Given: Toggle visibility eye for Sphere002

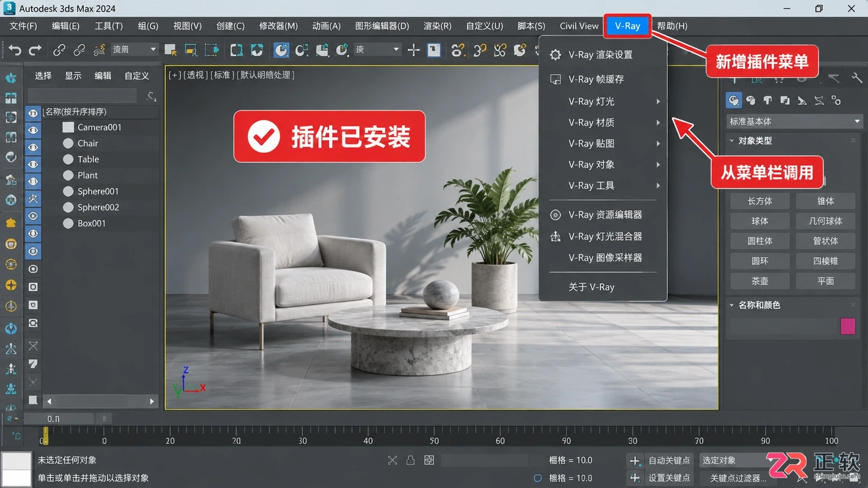Looking at the screenshot, I should point(33,216).
